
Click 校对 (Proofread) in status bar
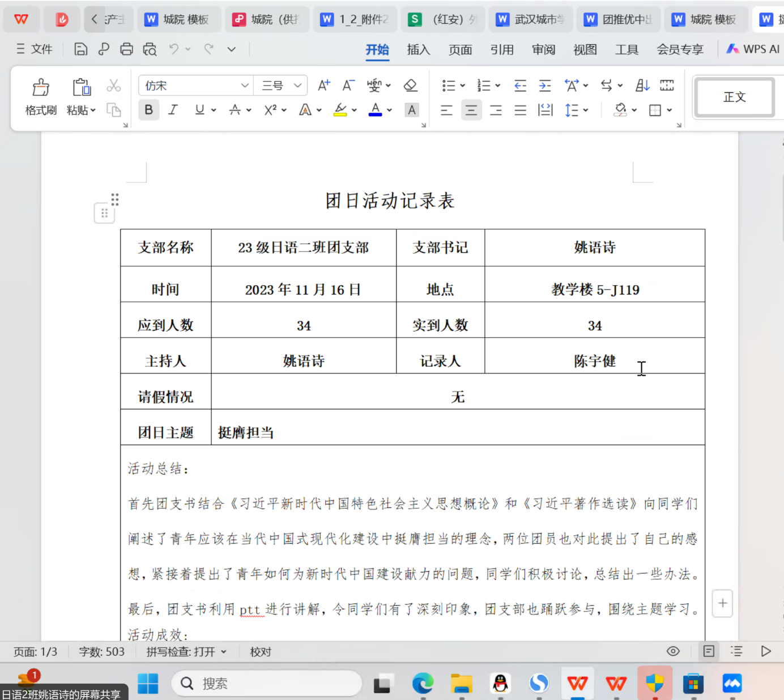pyautogui.click(x=261, y=652)
